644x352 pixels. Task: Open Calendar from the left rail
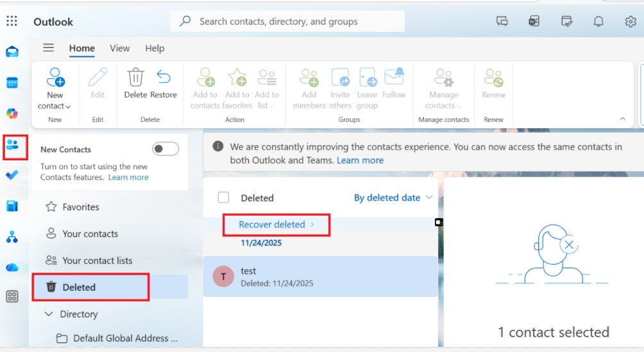coord(12,83)
